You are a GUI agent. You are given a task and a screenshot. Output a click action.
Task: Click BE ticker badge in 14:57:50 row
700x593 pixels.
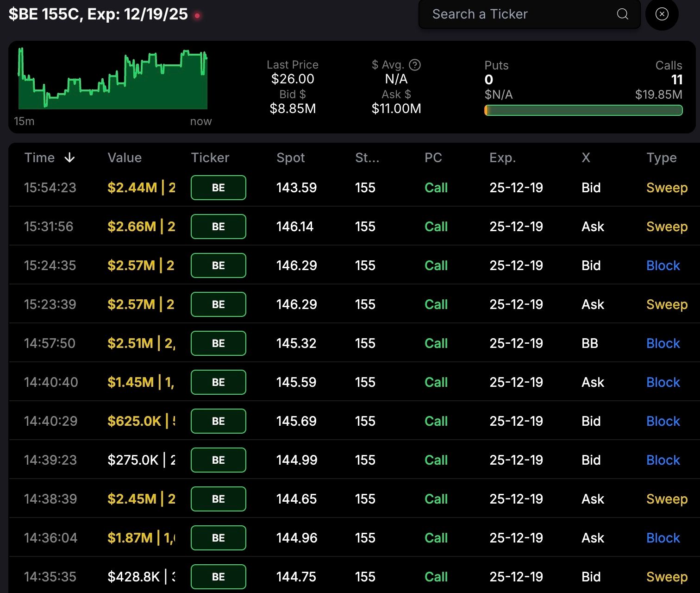click(218, 343)
